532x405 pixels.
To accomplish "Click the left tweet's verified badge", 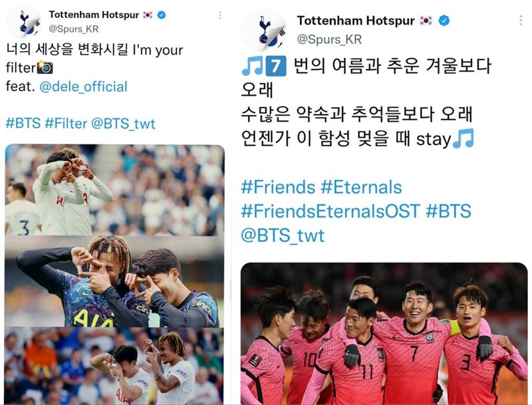I will [x=162, y=15].
